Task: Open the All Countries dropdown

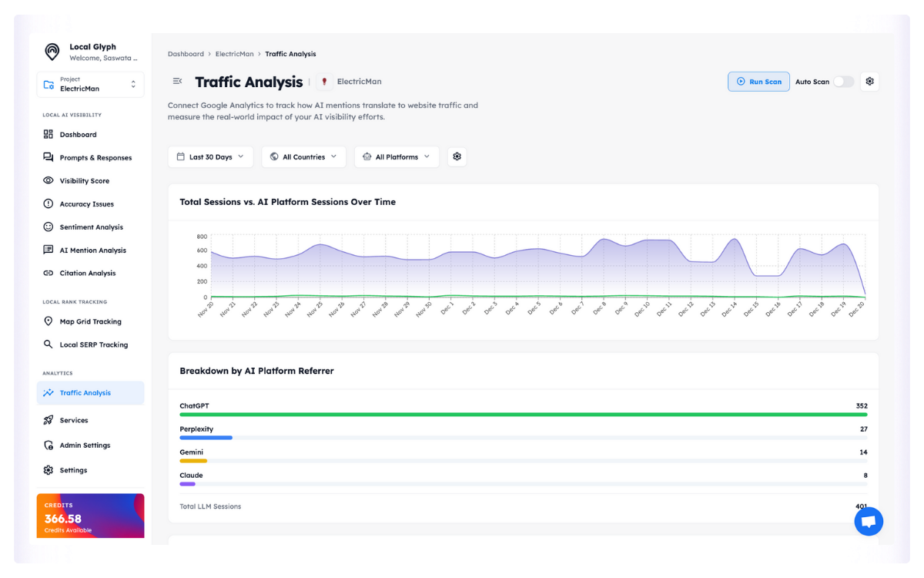Action: 303,157
